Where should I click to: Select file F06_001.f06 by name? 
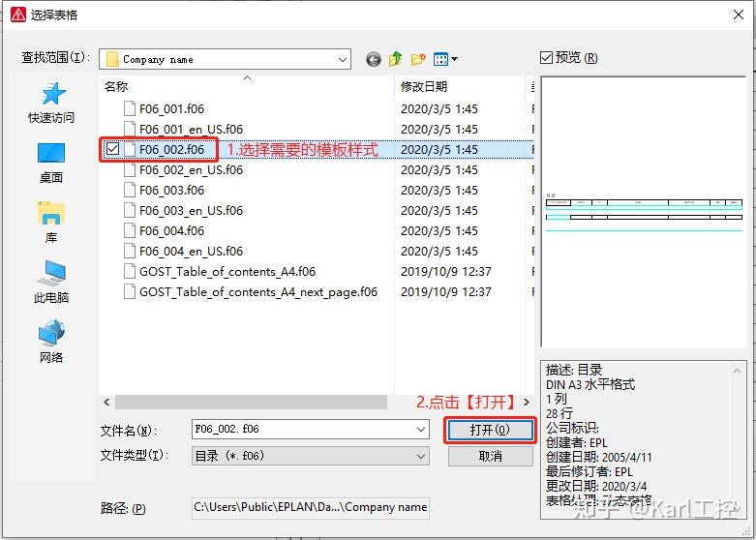coord(171,109)
